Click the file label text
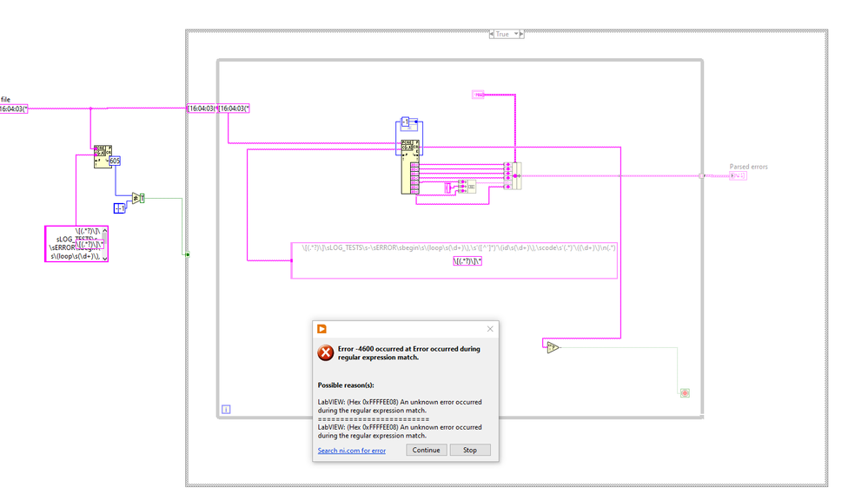Viewport: 868px width, 500px height. pyautogui.click(x=5, y=100)
